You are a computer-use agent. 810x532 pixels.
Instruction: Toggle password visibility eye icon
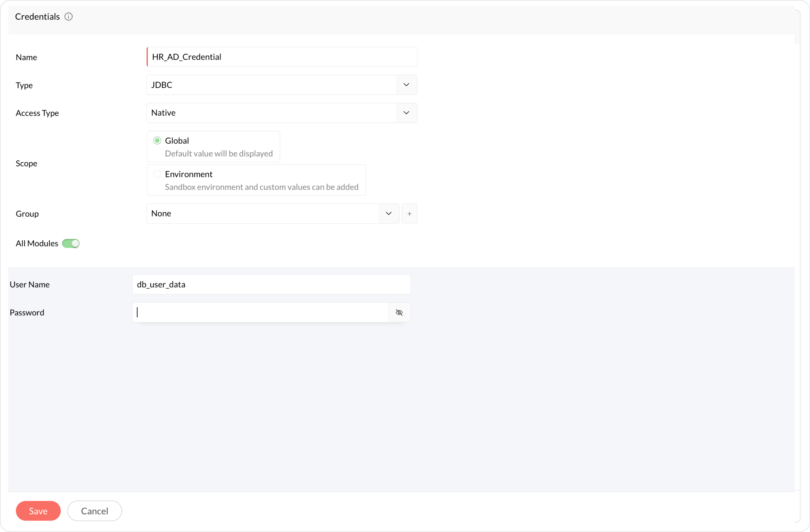[399, 312]
